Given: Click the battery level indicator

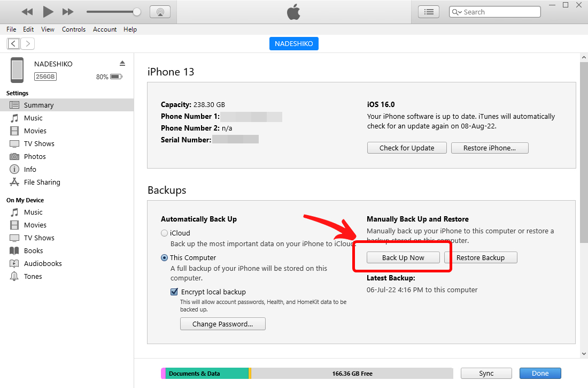Looking at the screenshot, I should pos(116,77).
